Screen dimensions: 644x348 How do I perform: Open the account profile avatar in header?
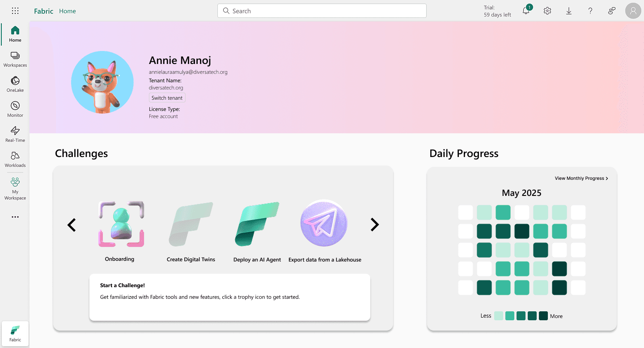tap(633, 11)
